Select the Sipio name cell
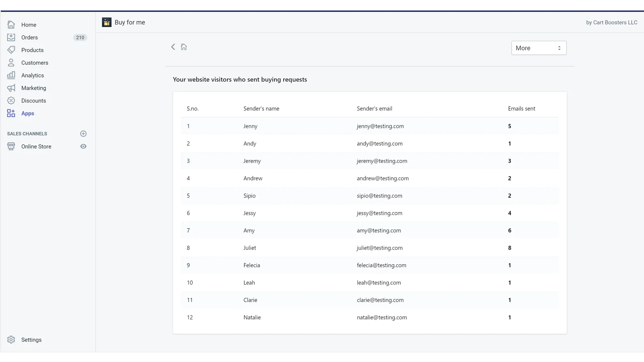Image resolution: width=644 pixels, height=362 pixels. [x=250, y=196]
